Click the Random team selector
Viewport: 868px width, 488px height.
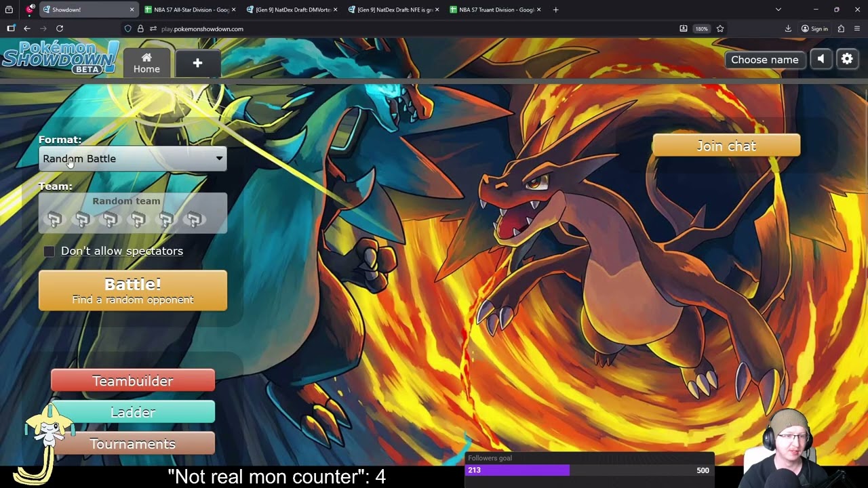coord(132,213)
